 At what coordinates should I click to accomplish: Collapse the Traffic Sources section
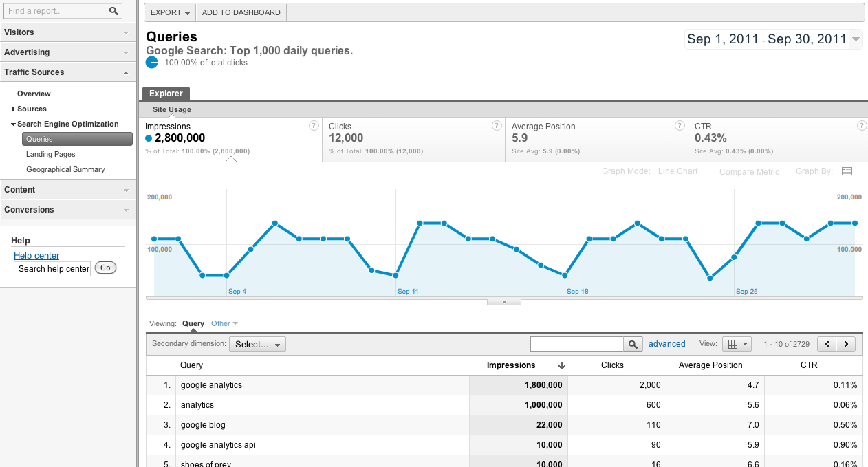pyautogui.click(x=68, y=72)
